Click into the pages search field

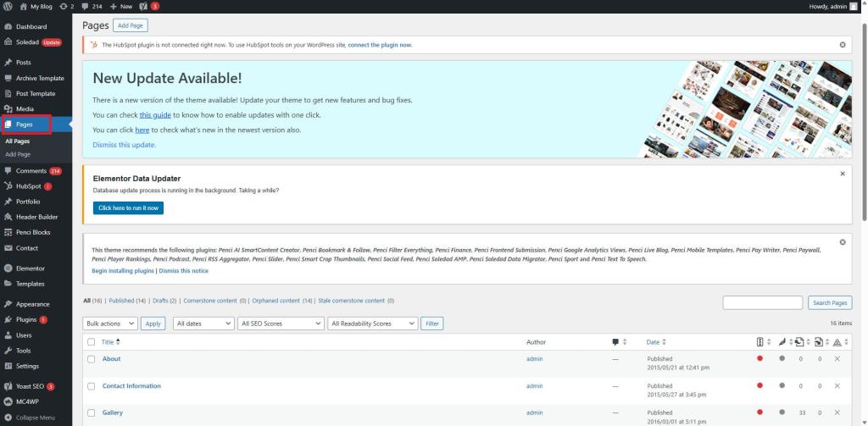point(763,302)
